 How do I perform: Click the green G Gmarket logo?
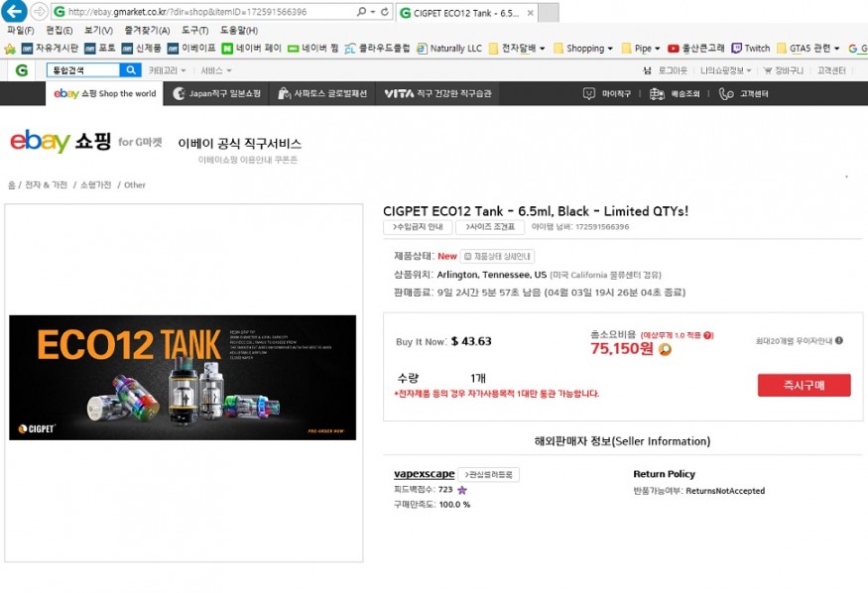(22, 70)
